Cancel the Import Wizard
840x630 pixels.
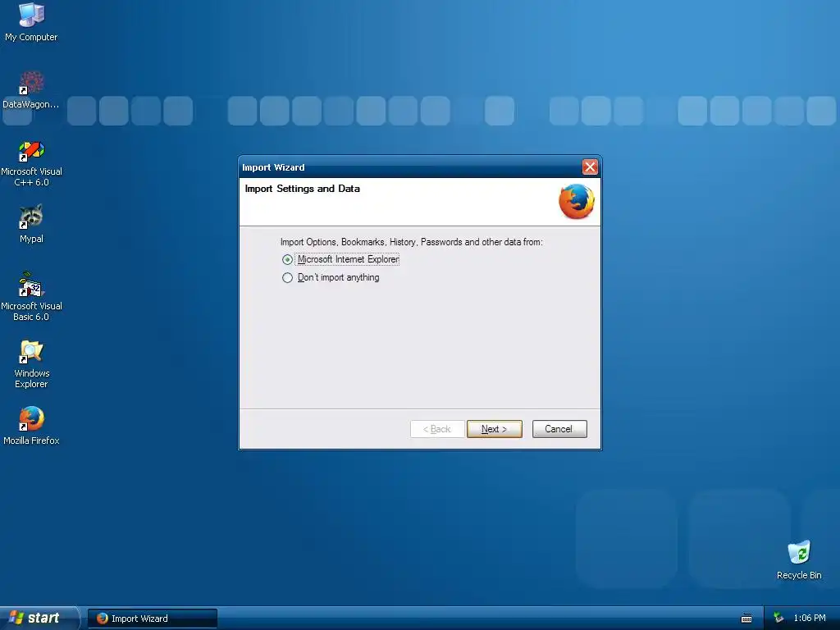click(x=559, y=429)
